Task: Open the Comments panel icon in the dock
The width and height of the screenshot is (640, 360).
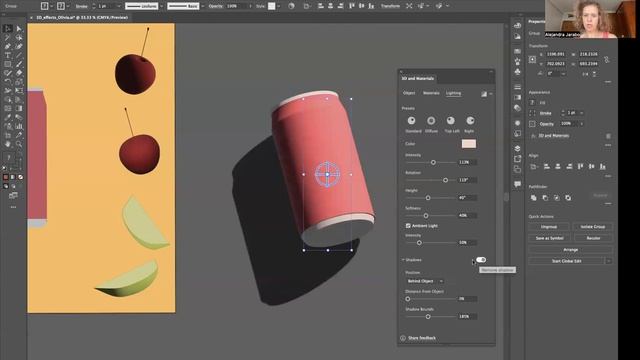Action: 517,184
